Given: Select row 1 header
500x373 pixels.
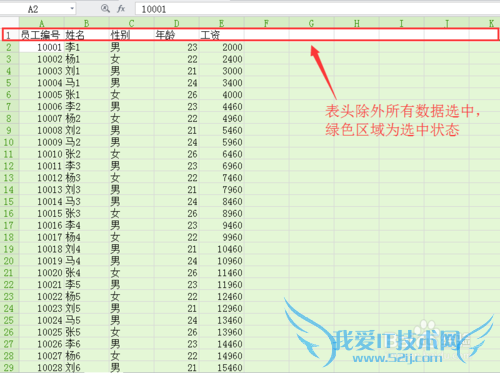Looking at the screenshot, I should pyautogui.click(x=9, y=35).
